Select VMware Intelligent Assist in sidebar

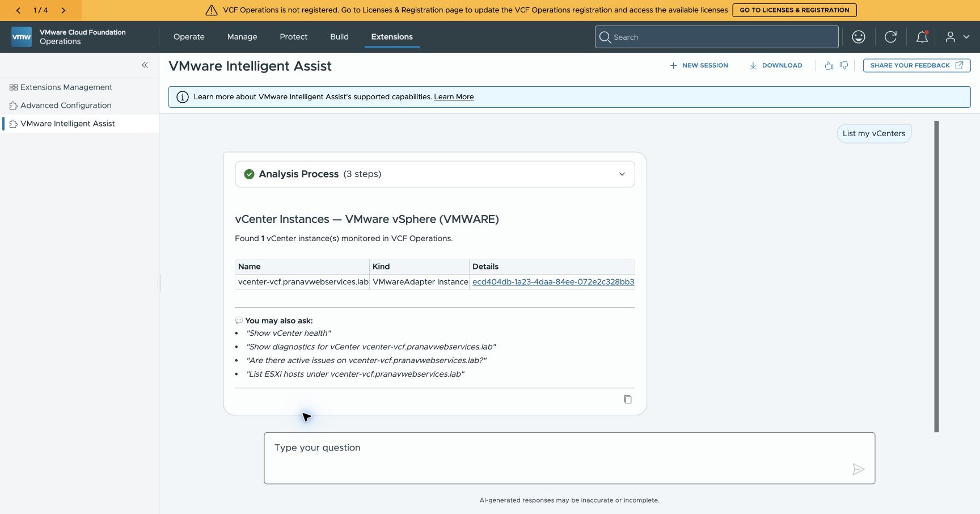click(79, 124)
